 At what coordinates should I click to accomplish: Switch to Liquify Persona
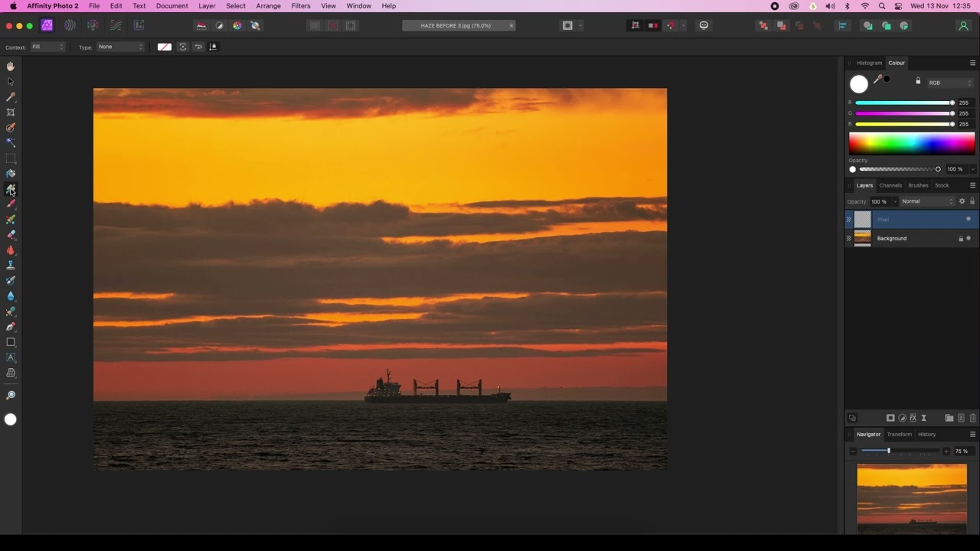pos(70,25)
